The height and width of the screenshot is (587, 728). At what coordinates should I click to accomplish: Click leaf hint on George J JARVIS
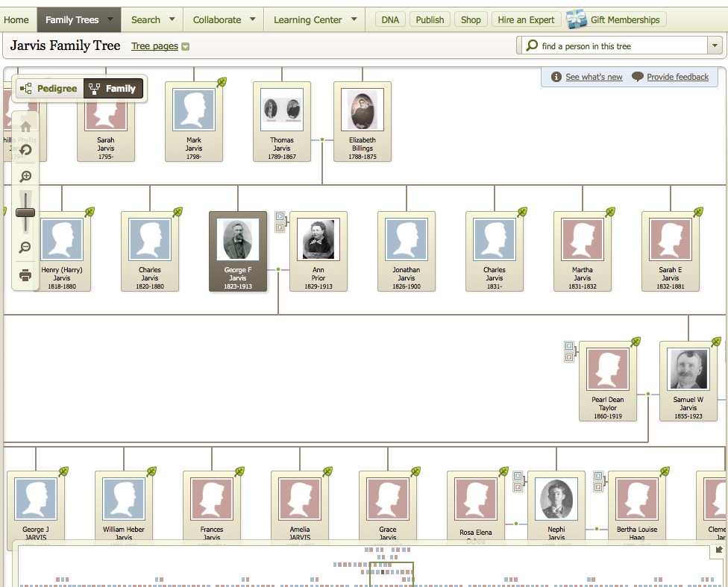(x=63, y=471)
